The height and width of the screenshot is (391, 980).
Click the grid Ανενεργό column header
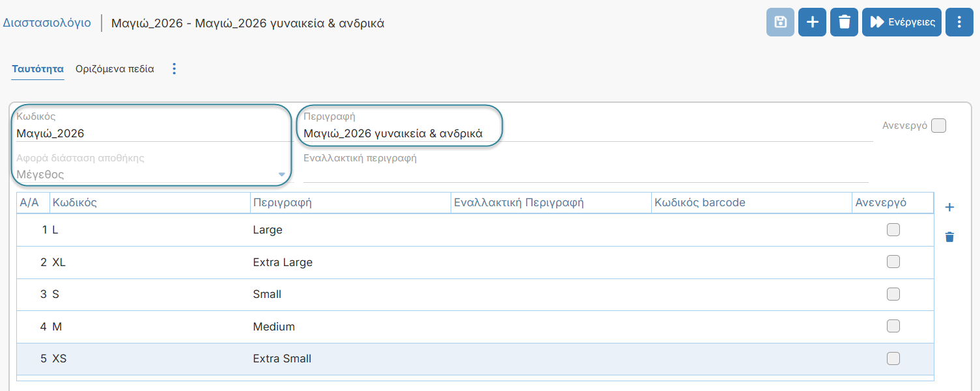(x=893, y=202)
